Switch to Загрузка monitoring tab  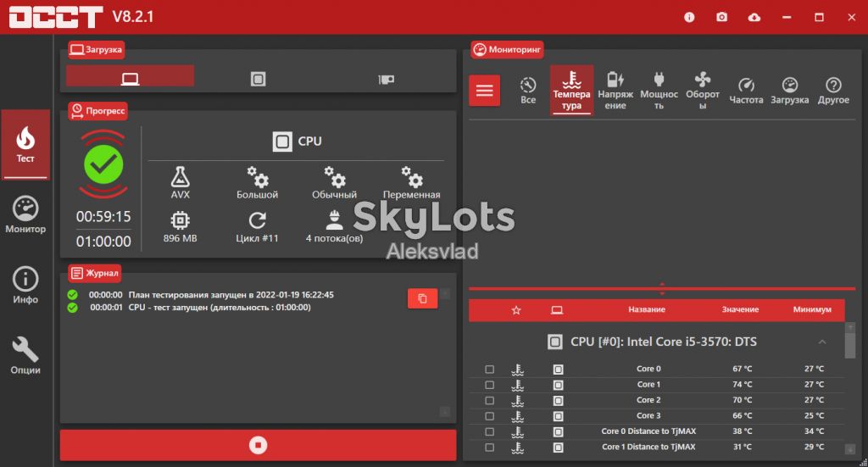pyautogui.click(x=790, y=91)
